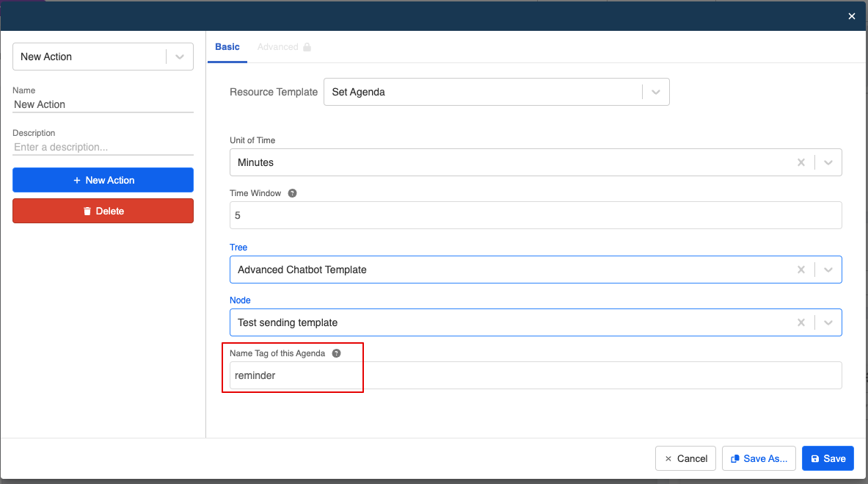Open the Advanced tab

point(277,47)
